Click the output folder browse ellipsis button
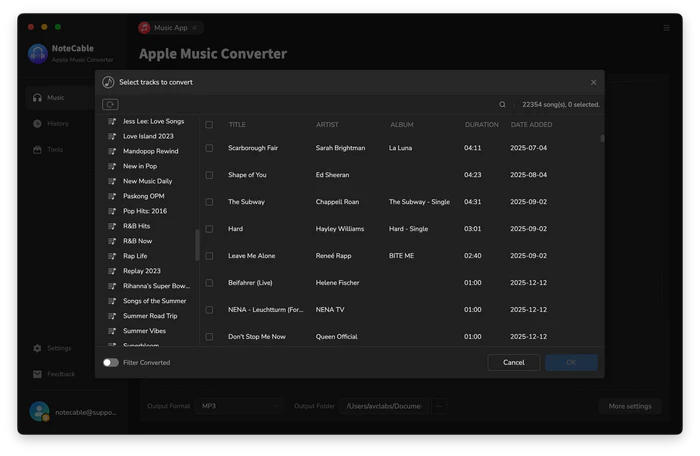The height and width of the screenshot is (456, 700). pyautogui.click(x=439, y=406)
